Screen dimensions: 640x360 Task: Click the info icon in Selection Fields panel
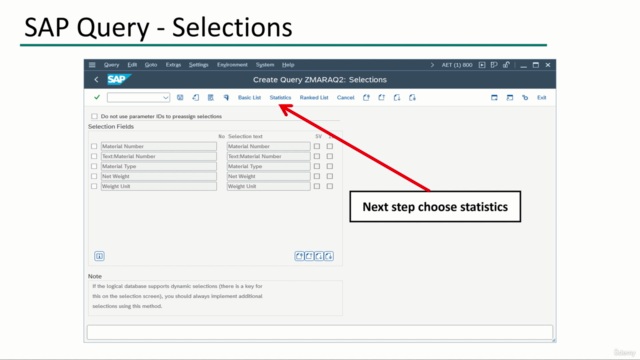pyautogui.click(x=99, y=256)
